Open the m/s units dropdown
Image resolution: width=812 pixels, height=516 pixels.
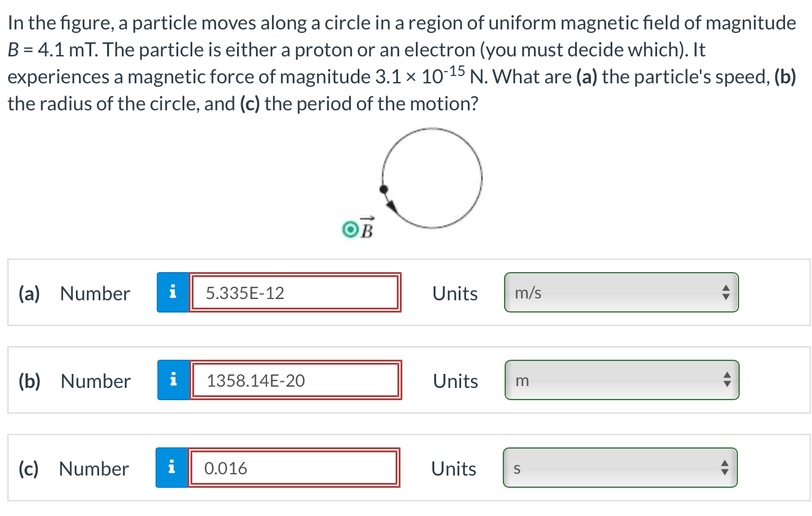pos(620,292)
